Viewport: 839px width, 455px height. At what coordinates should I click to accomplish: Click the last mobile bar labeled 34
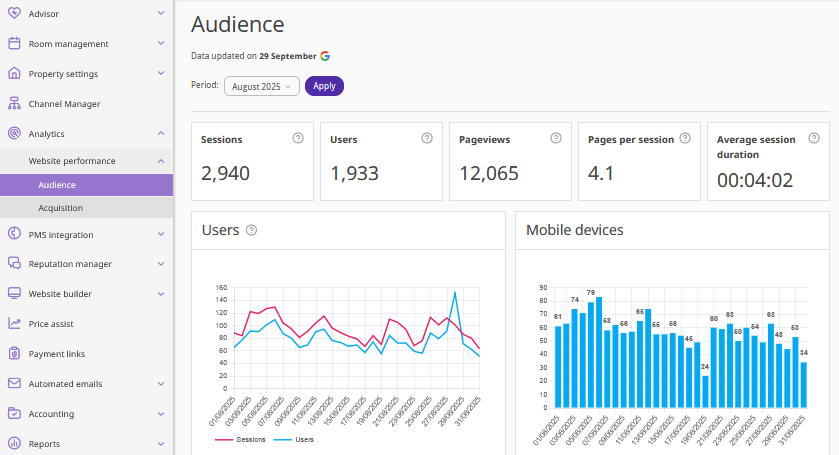[x=804, y=385]
